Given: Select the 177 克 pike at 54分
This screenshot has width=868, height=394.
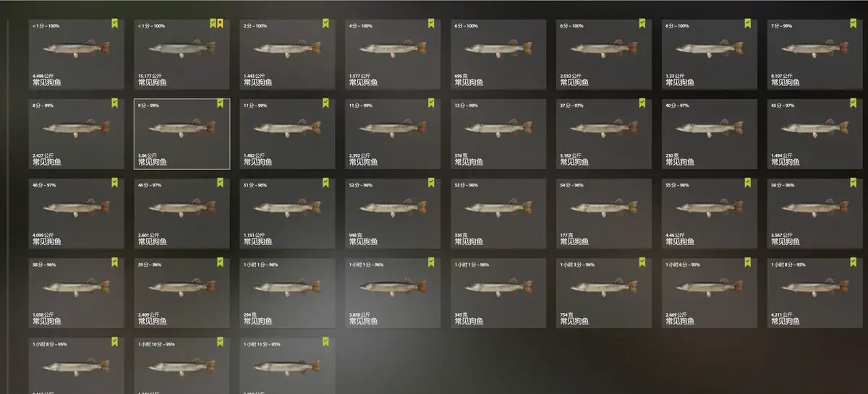Looking at the screenshot, I should click(x=604, y=213).
